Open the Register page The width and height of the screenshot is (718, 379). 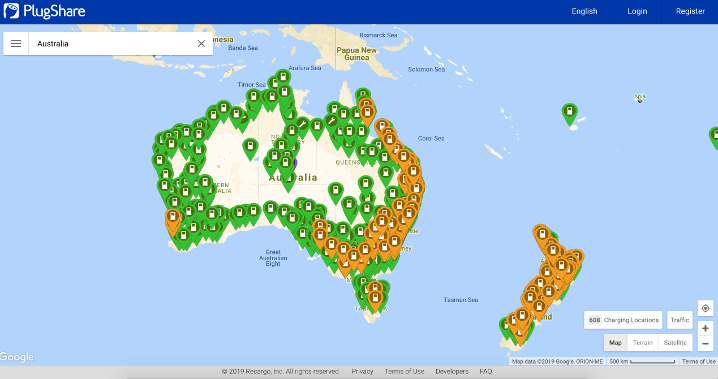[690, 11]
